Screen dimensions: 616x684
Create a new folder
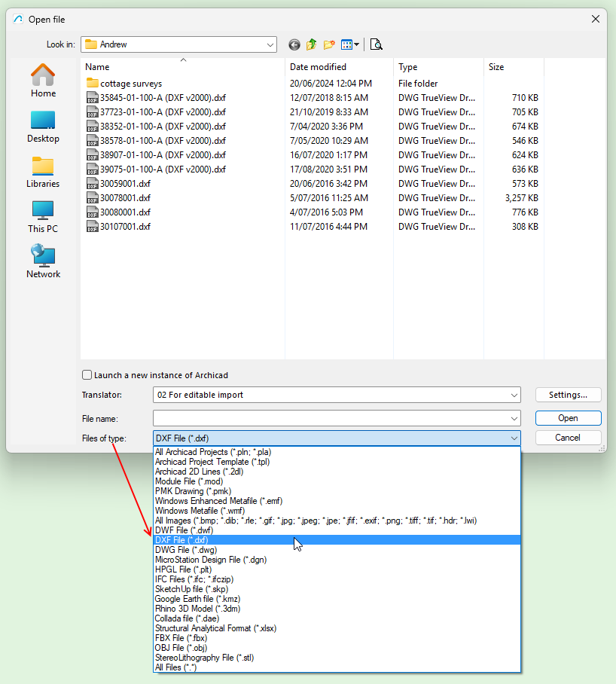[x=329, y=44]
